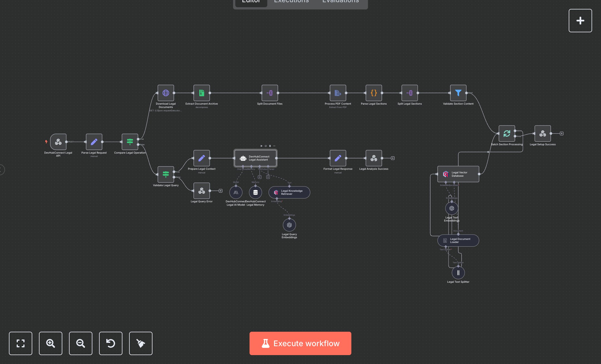This screenshot has height=364, width=601.
Task: Open the Legal Assistant node's three-dot menu
Action: pyautogui.click(x=274, y=146)
